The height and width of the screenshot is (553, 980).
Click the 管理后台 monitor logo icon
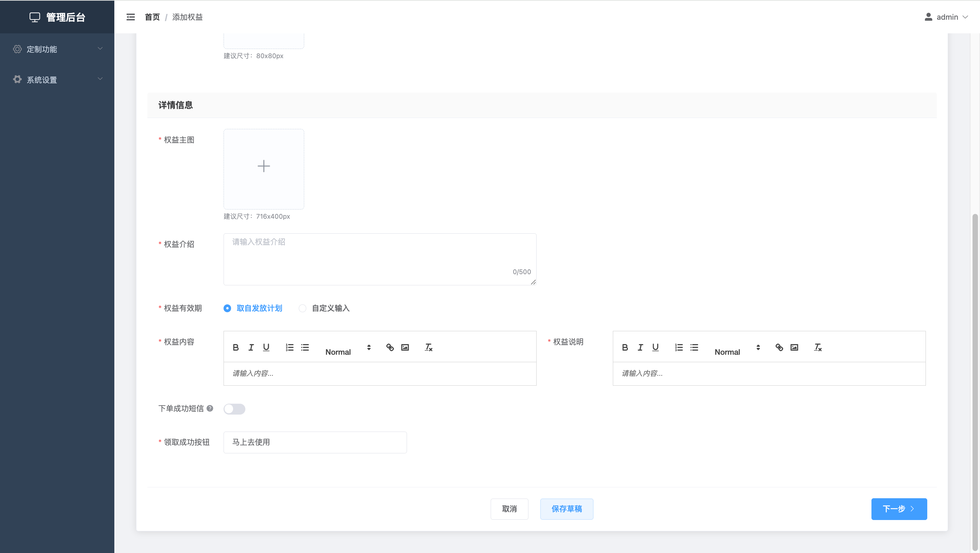(x=35, y=17)
